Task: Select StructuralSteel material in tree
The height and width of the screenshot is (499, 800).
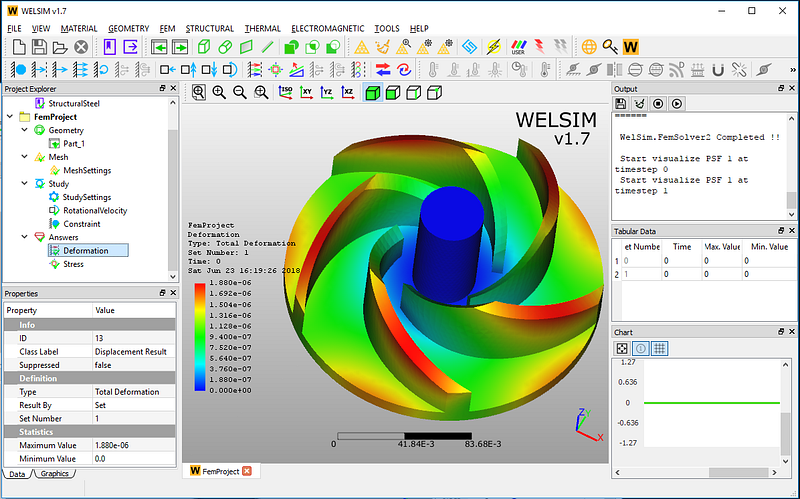Action: click(x=74, y=104)
